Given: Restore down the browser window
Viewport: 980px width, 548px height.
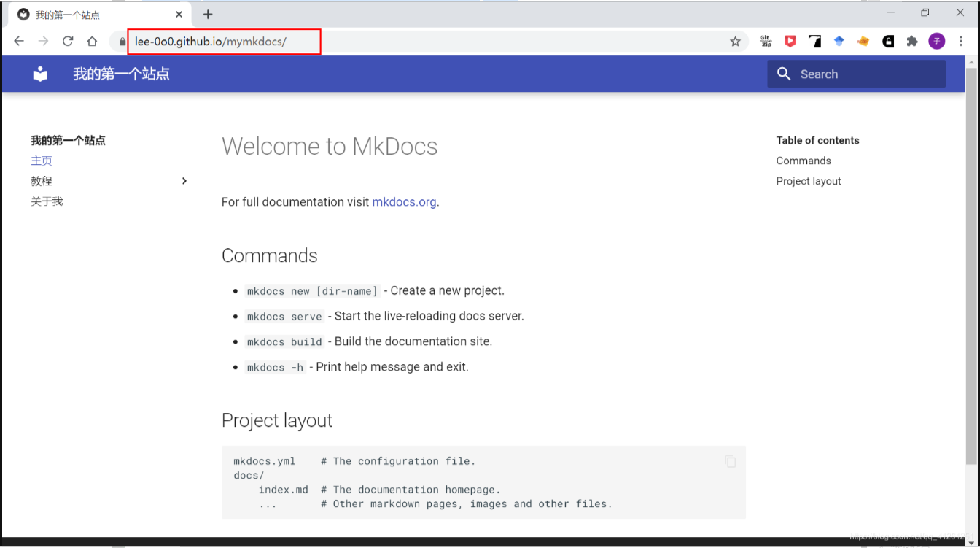Looking at the screenshot, I should 925,12.
